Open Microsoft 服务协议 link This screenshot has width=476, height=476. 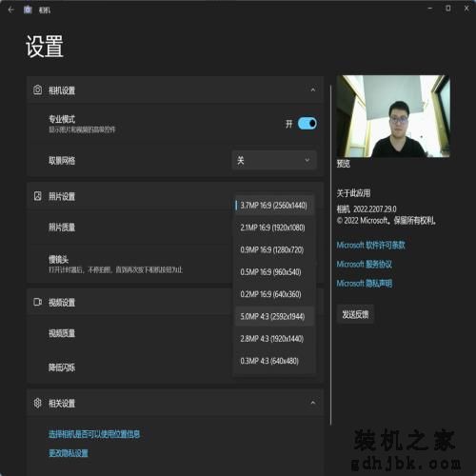[x=364, y=264]
